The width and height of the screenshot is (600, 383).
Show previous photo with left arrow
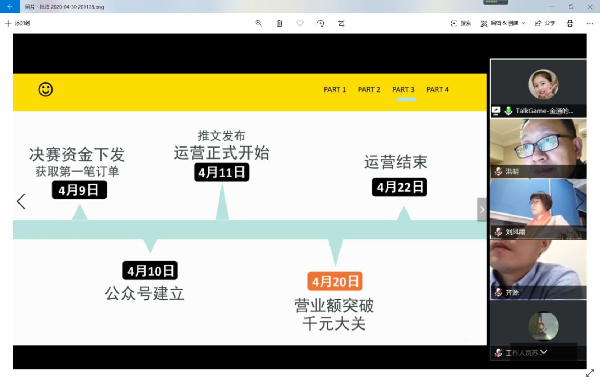click(21, 201)
